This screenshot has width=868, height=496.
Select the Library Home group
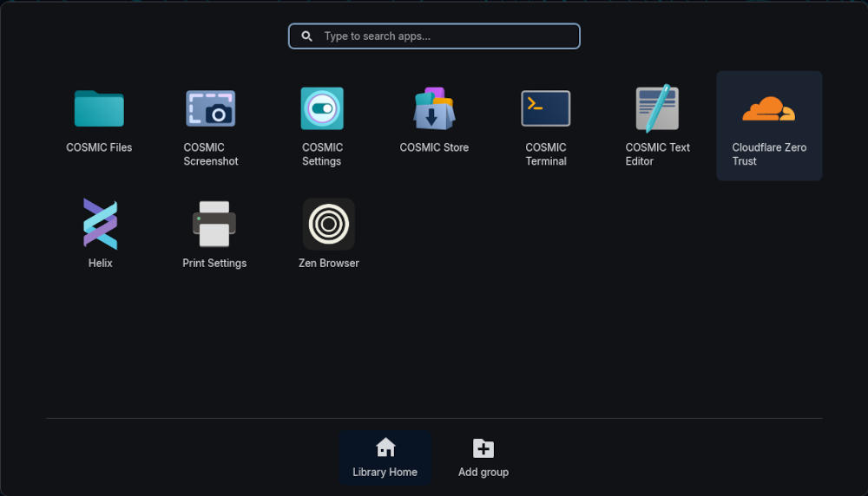385,458
